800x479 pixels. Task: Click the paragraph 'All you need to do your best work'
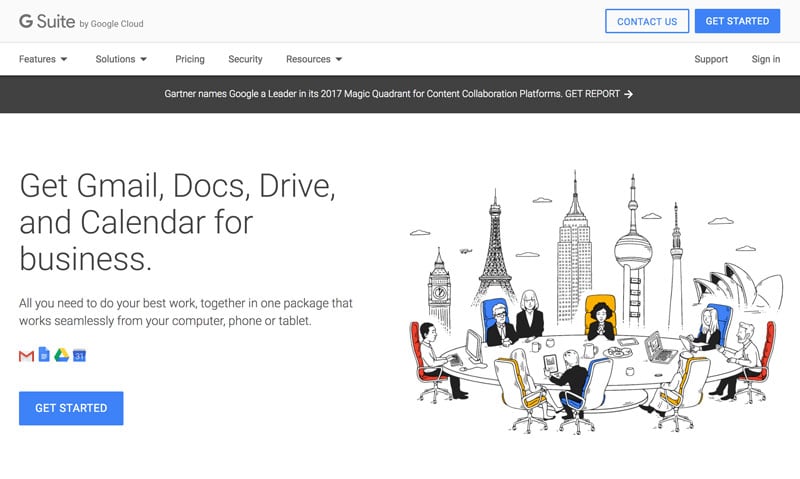tap(186, 312)
